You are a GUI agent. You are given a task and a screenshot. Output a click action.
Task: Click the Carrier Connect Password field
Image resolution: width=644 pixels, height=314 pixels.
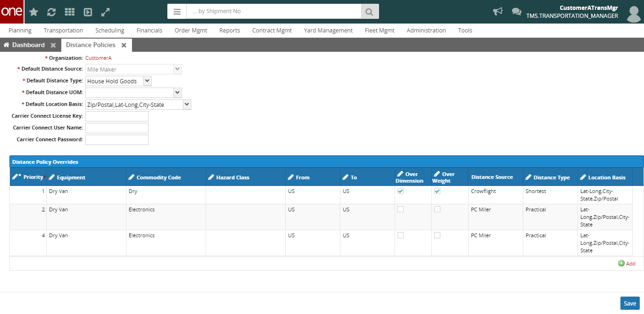click(117, 140)
